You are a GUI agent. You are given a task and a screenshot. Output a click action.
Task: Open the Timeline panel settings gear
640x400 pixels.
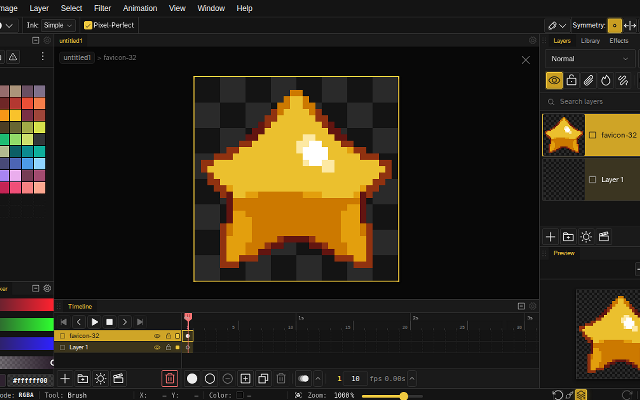pyautogui.click(x=532, y=306)
